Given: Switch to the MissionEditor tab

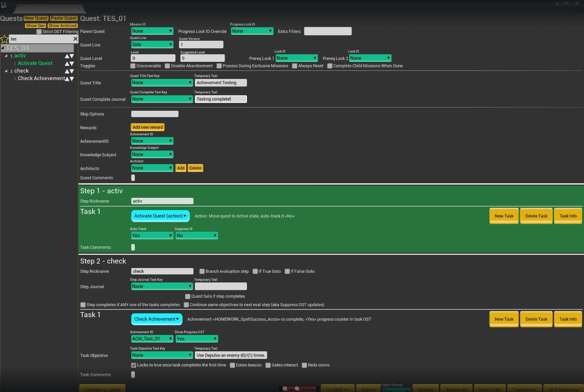Looking at the screenshot, I should (x=34, y=9).
